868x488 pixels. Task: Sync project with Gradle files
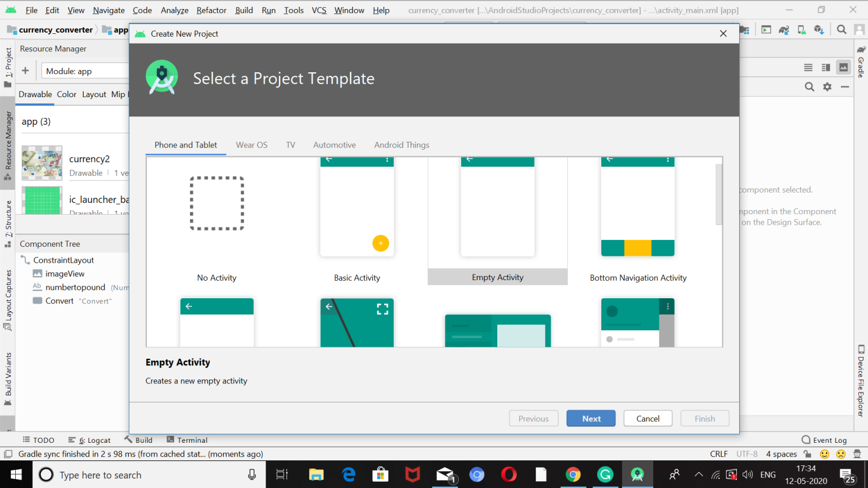click(783, 29)
